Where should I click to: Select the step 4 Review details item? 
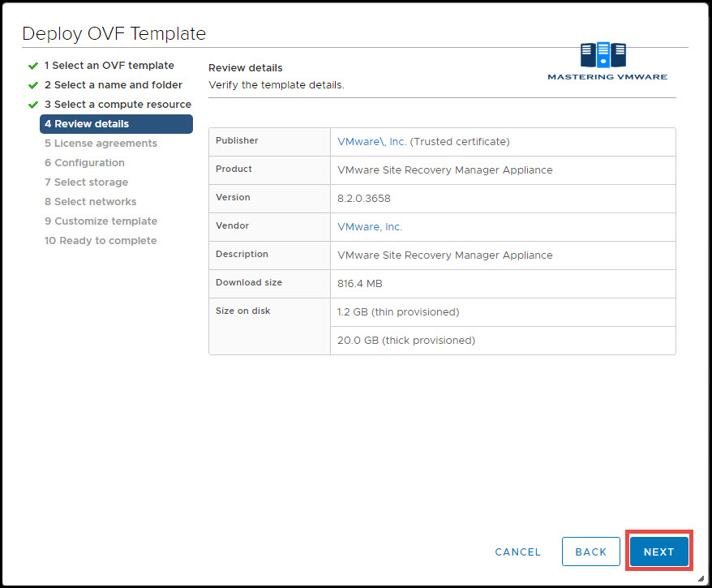(116, 124)
